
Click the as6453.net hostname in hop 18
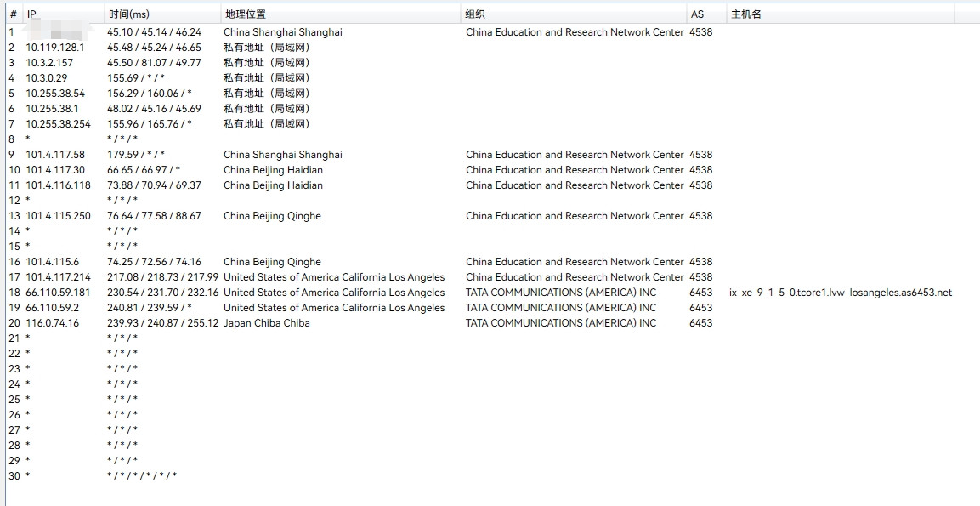pos(840,293)
